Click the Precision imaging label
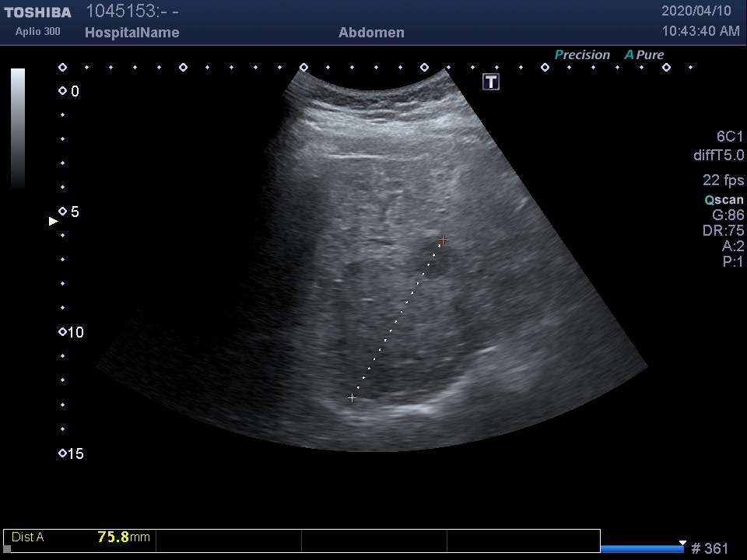 (582, 54)
